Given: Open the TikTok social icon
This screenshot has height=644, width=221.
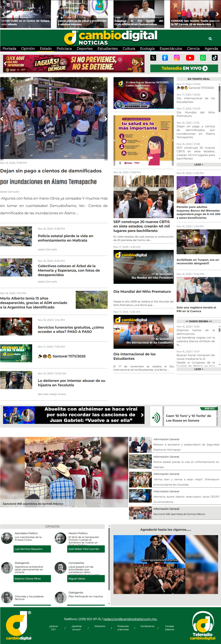Looking at the screenshot, I should (x=215, y=58).
